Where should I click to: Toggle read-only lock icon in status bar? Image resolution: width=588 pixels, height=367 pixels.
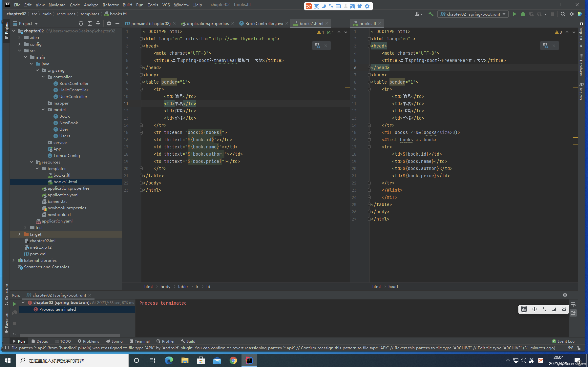[x=579, y=348]
